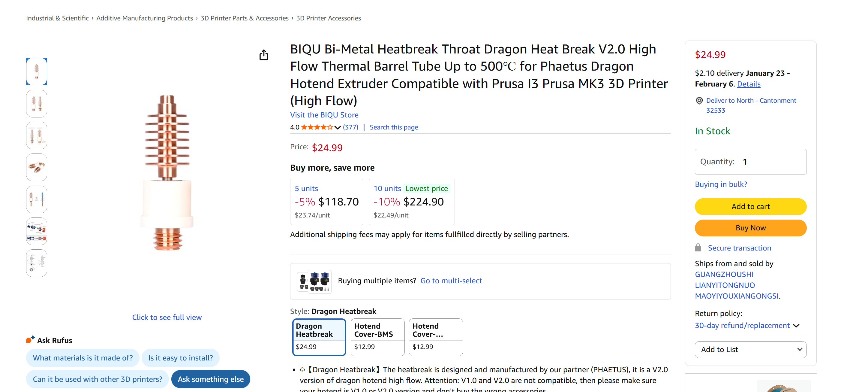Open the Quantity dropdown

point(750,162)
